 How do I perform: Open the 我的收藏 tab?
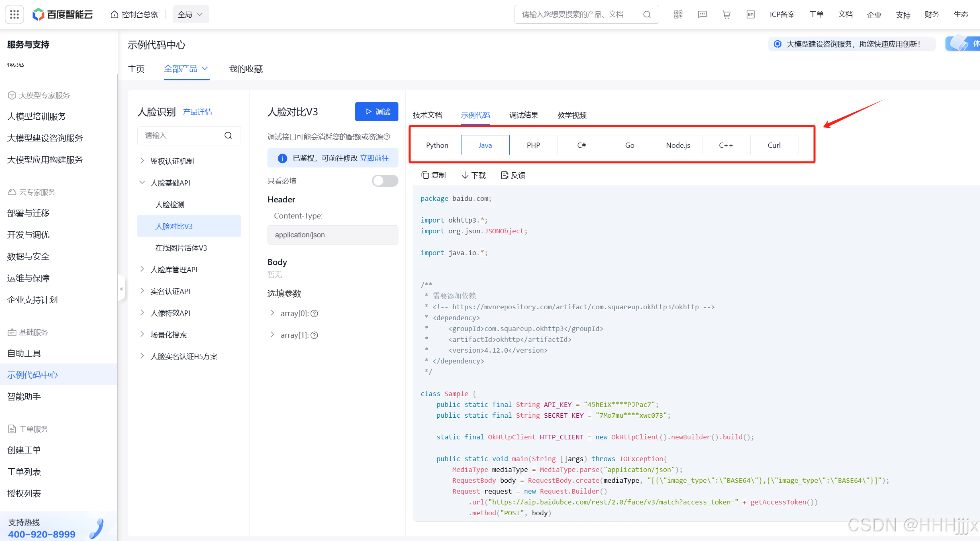246,69
